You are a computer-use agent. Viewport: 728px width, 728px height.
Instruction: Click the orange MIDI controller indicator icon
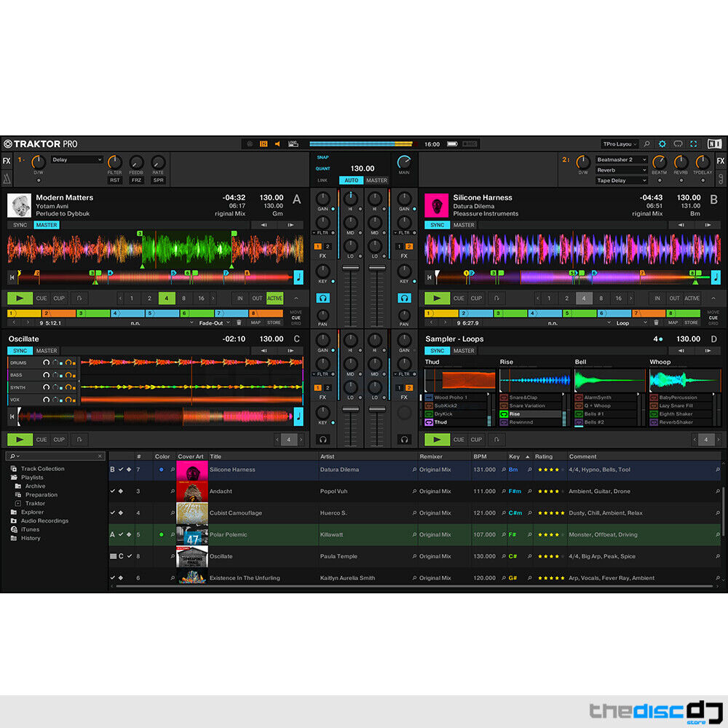[x=264, y=144]
